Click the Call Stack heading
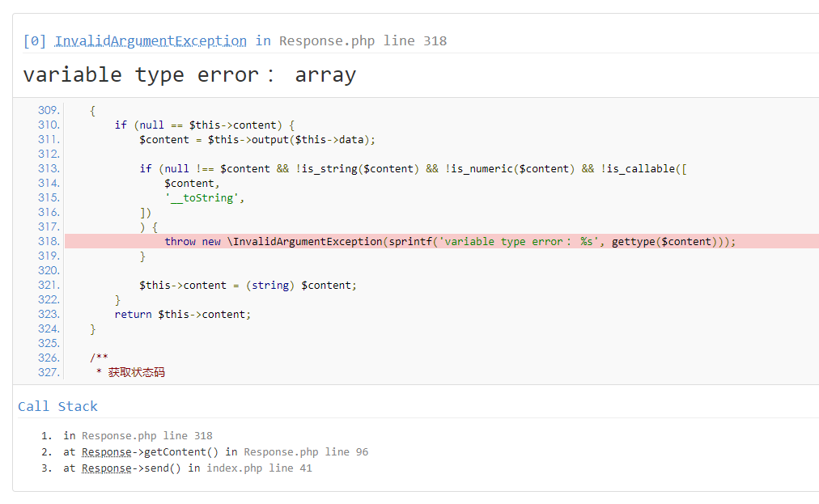 coord(57,406)
